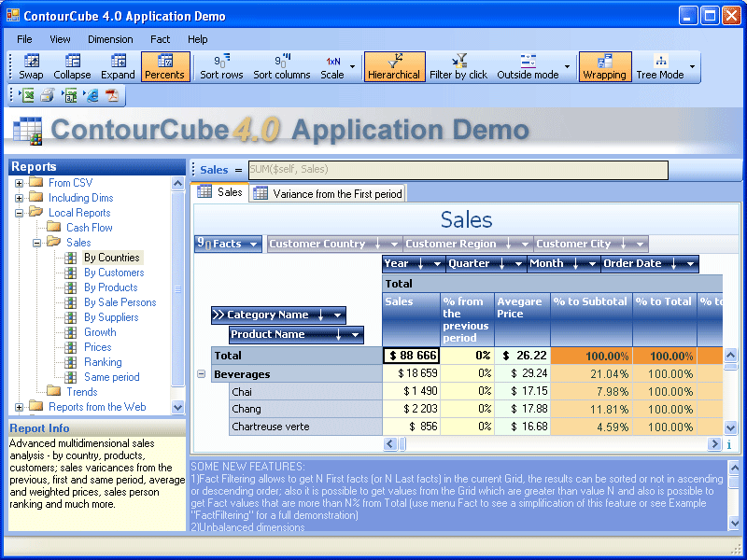
Task: Export to Excel using the toolbar icon
Action: tap(27, 95)
